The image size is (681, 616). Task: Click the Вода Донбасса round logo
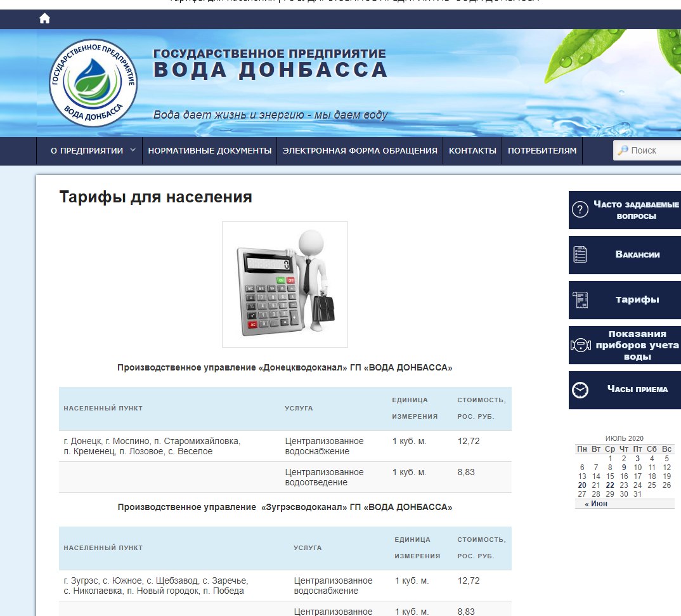point(93,83)
